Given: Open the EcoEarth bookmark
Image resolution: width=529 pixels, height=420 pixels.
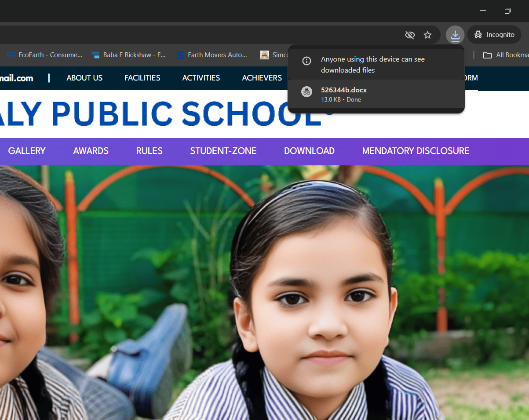Looking at the screenshot, I should tap(44, 55).
